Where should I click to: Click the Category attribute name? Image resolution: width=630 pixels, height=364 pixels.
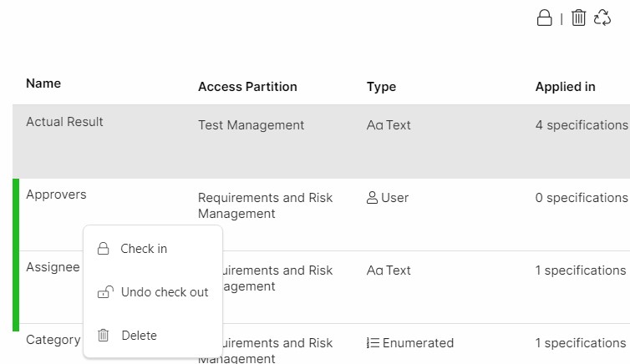pyautogui.click(x=53, y=340)
